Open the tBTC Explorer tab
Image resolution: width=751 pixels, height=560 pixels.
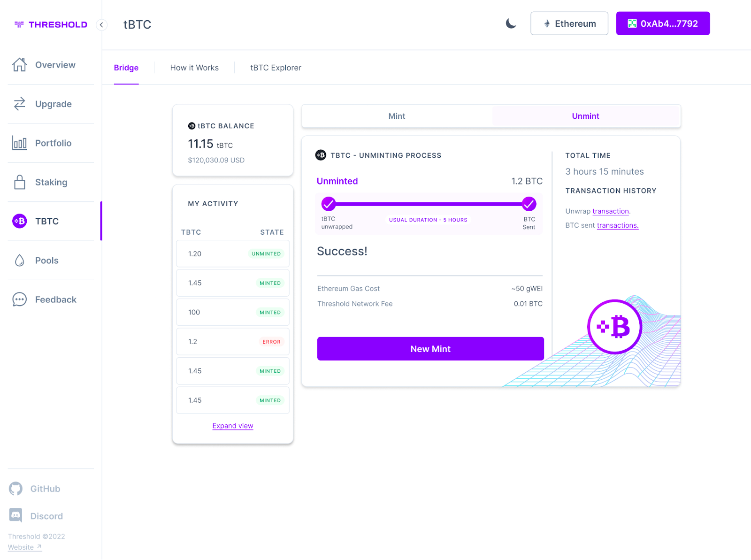click(x=276, y=68)
